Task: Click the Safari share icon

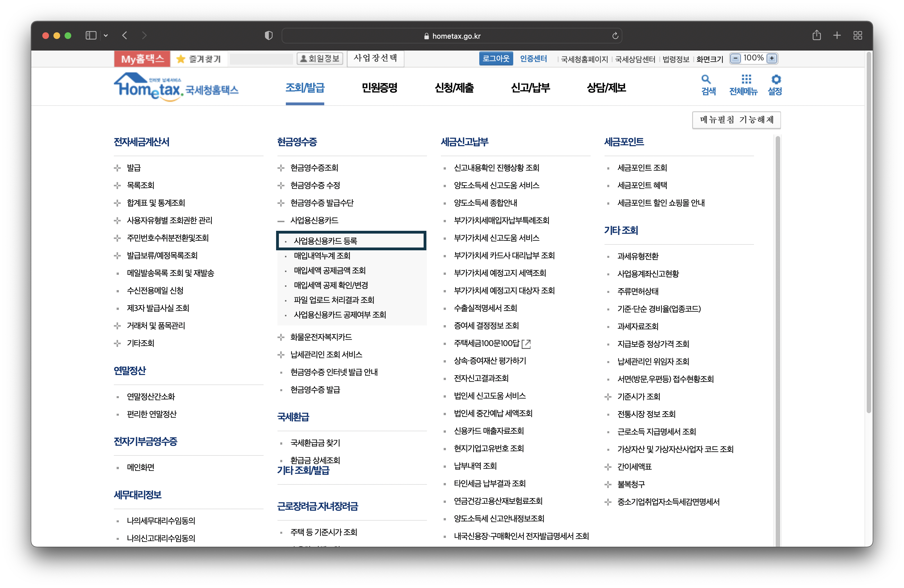Action: tap(817, 35)
